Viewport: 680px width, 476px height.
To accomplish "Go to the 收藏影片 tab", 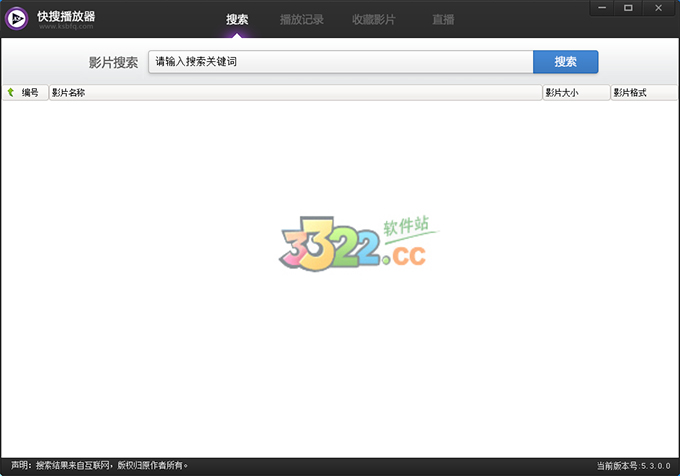I will pyautogui.click(x=373, y=19).
